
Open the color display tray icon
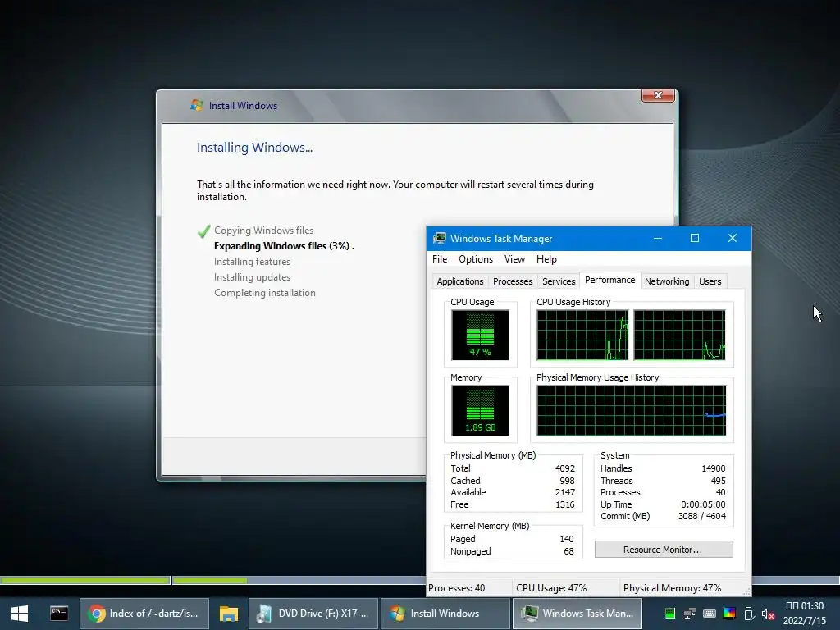(729, 614)
